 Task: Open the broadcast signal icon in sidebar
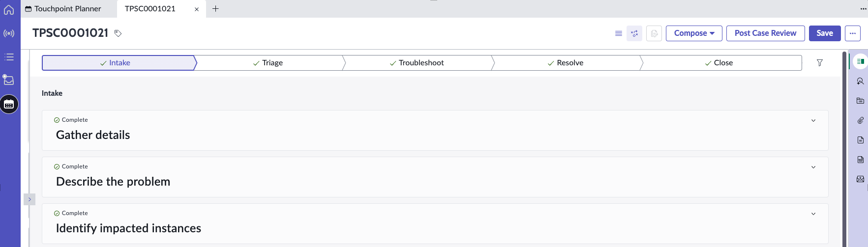(x=9, y=33)
